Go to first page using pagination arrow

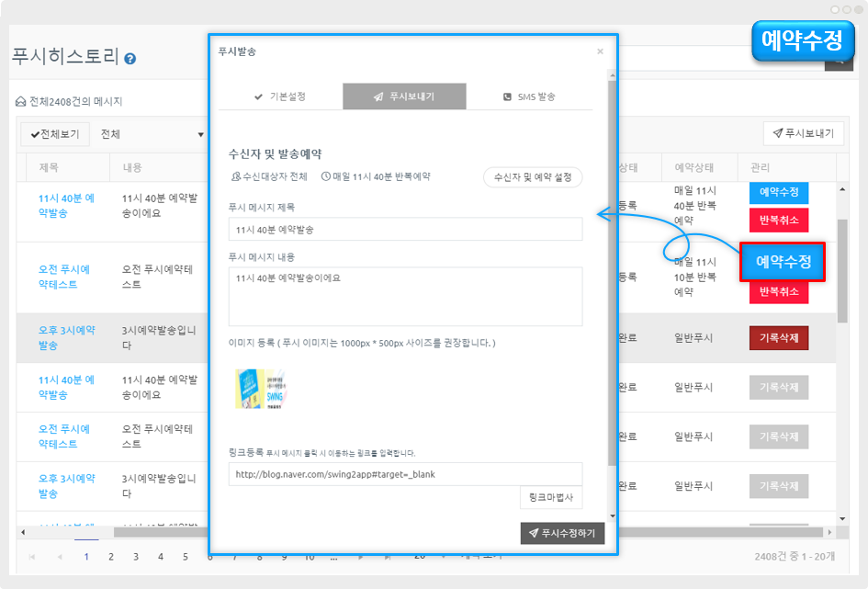point(33,556)
